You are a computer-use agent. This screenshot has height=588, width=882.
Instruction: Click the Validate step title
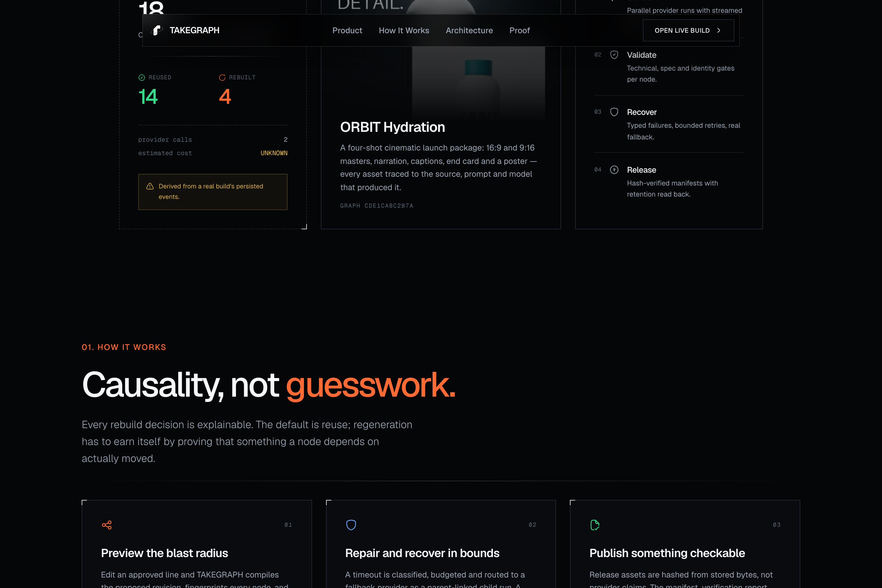(x=642, y=55)
